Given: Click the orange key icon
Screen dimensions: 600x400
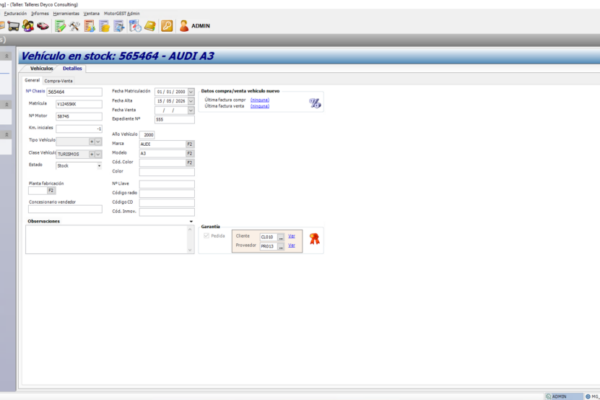Looking at the screenshot, I should click(x=167, y=26).
